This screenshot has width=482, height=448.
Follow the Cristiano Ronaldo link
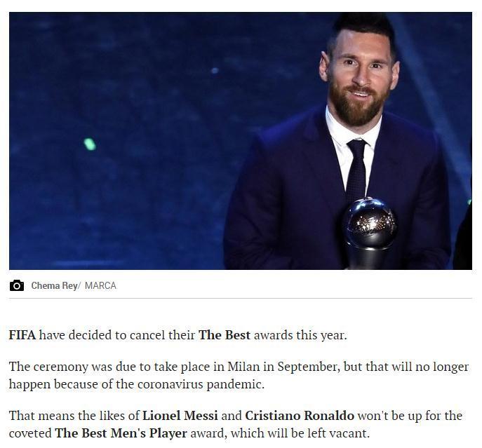300,416
